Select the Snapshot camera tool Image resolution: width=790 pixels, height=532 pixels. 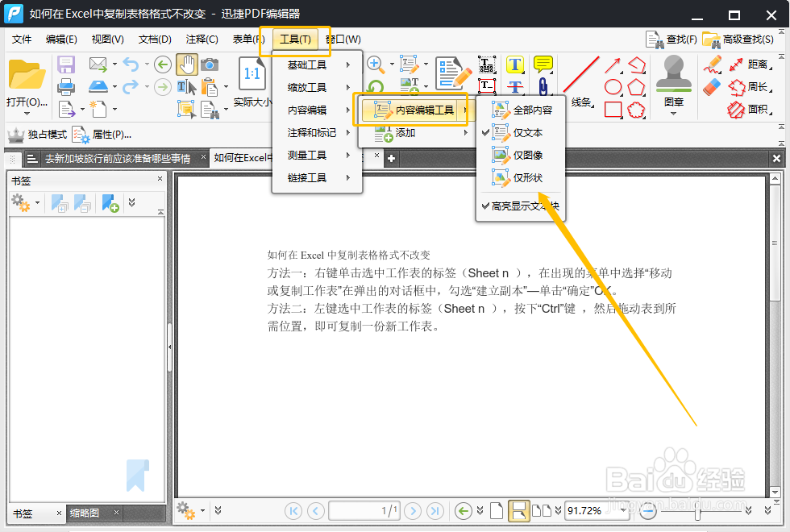210,64
